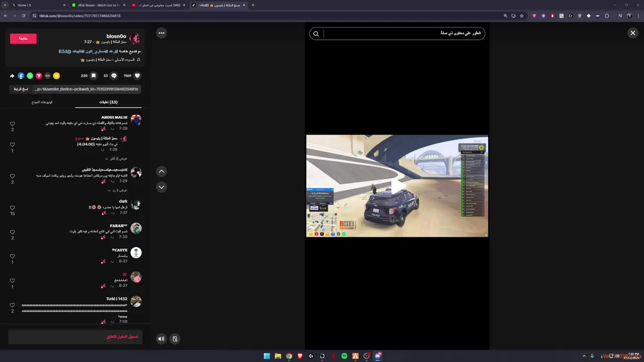Share via the red send-to-friends icon
Screen dimensions: 644x362
39,76
